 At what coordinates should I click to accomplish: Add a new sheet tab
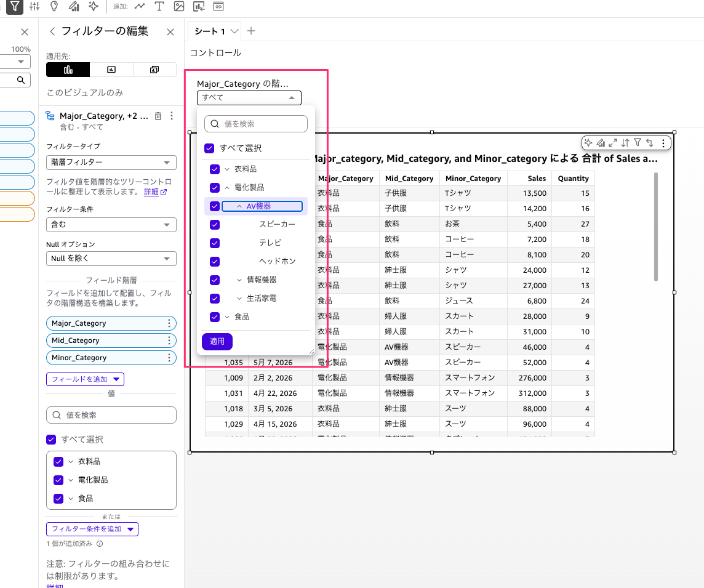(x=251, y=31)
